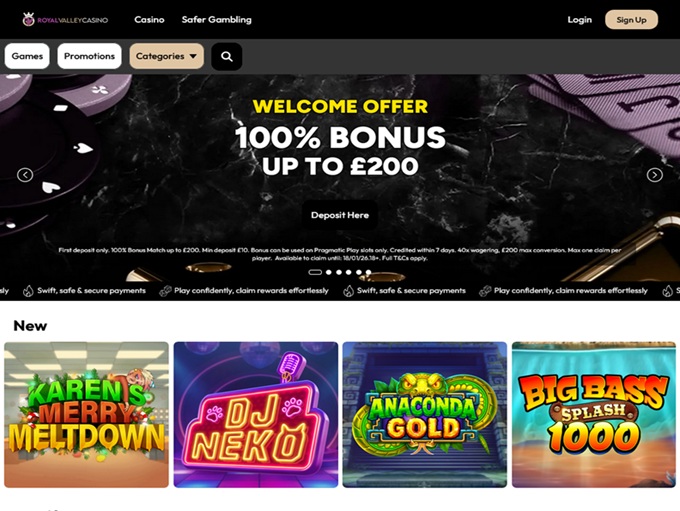Open Big Bass Splash 1000 game
The image size is (680, 511).
click(594, 415)
